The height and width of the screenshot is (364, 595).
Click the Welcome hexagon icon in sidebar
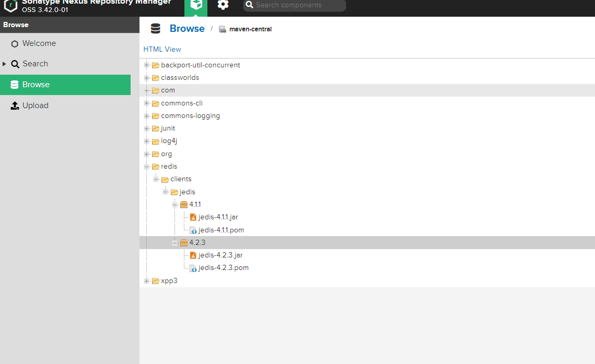[15, 43]
